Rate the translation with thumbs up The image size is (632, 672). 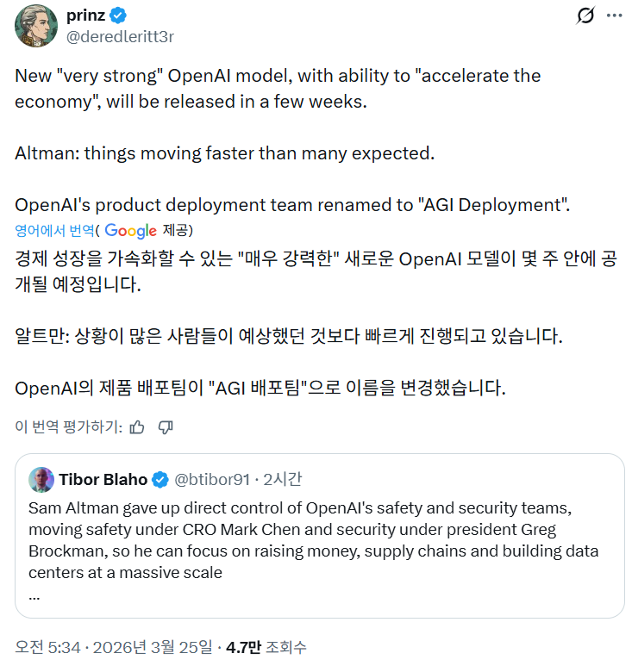click(136, 427)
